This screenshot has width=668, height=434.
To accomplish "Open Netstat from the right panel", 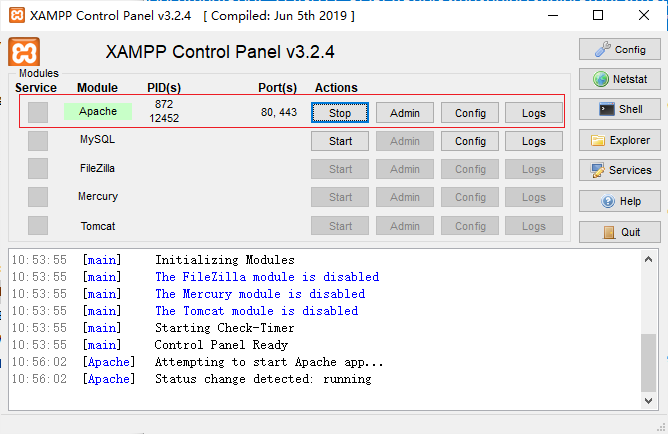I will [x=619, y=79].
